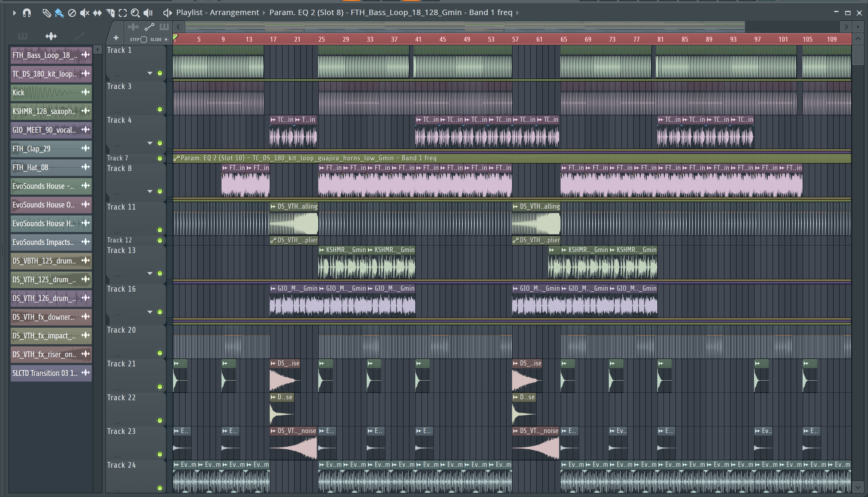
Task: Select the Slice tool
Action: 110,13
